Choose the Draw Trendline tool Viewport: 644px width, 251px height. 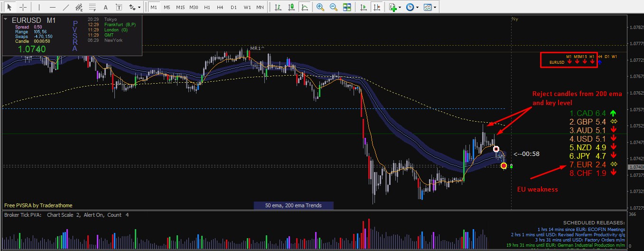[66, 7]
